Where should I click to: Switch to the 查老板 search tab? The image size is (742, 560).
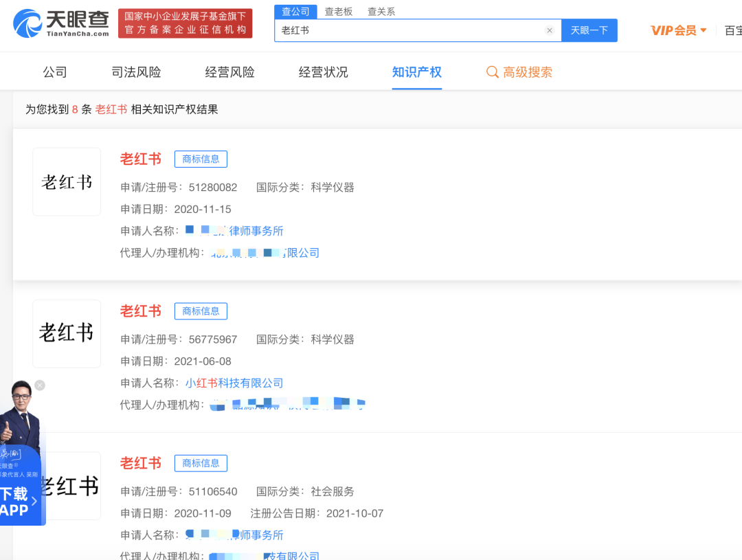click(338, 11)
